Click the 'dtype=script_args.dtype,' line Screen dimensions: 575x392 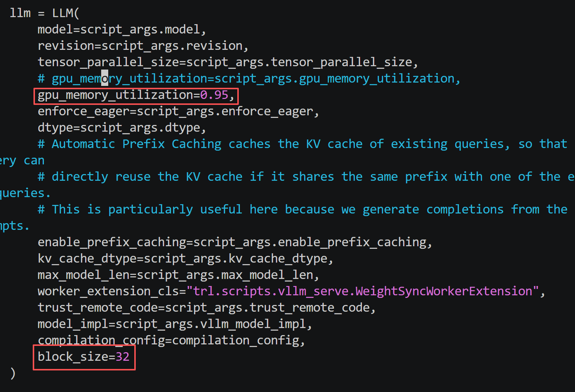click(122, 128)
